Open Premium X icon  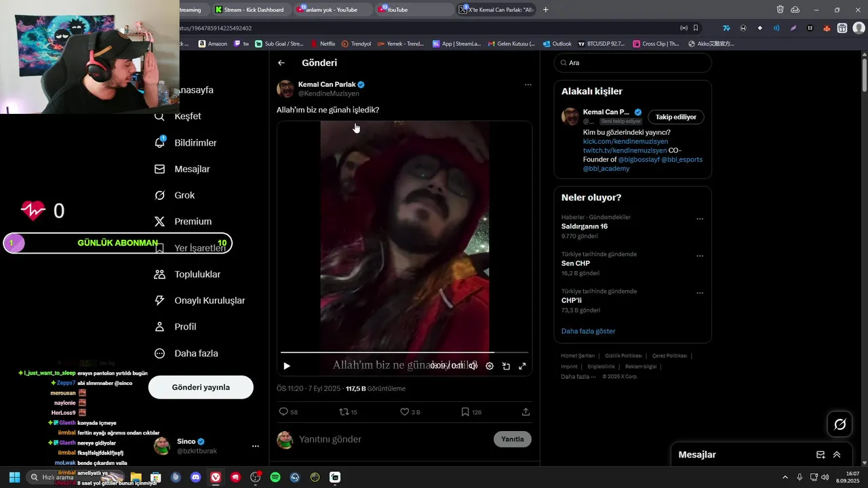point(160,222)
